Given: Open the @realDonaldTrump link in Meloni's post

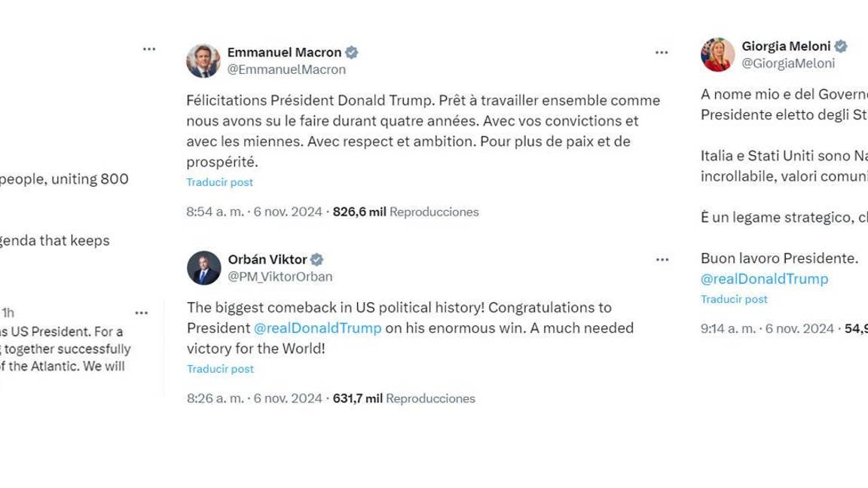Looking at the screenshot, I should (763, 279).
